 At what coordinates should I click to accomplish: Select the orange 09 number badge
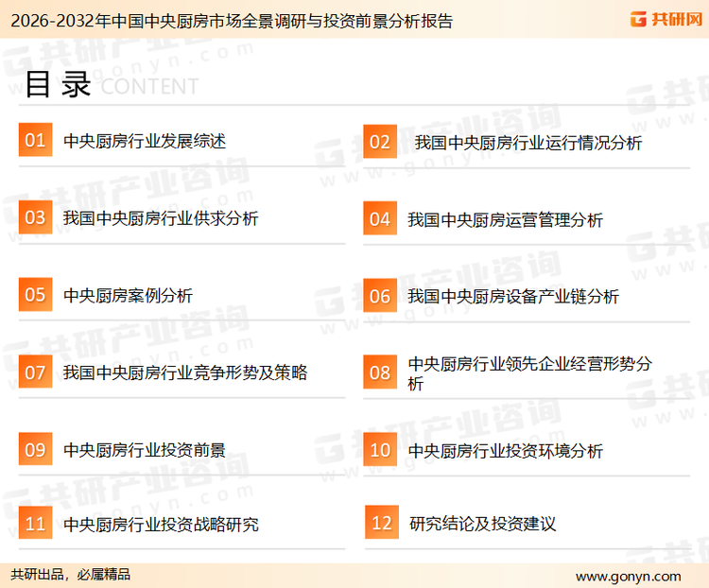click(35, 449)
